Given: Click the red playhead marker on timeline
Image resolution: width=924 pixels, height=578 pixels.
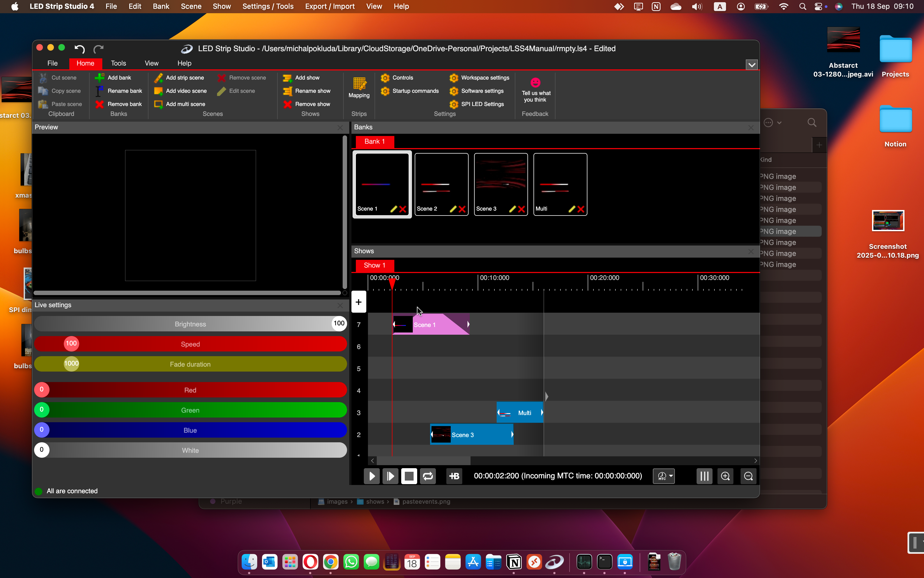Looking at the screenshot, I should coord(392,283).
